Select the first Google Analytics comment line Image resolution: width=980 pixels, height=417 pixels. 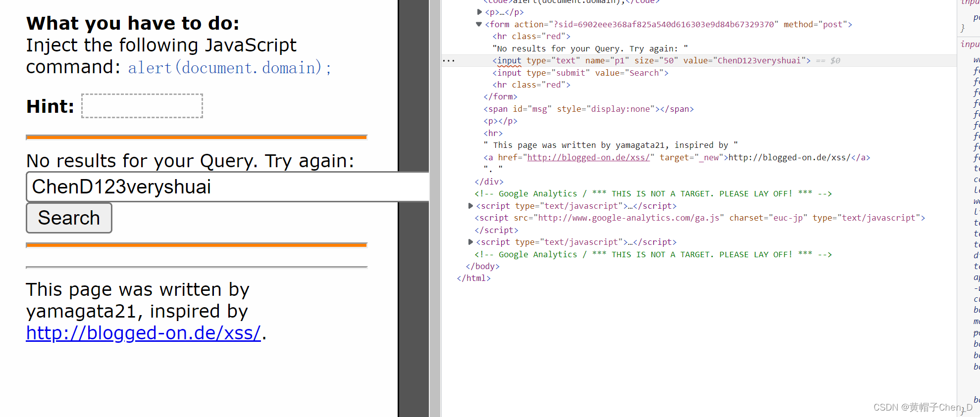[x=653, y=193]
